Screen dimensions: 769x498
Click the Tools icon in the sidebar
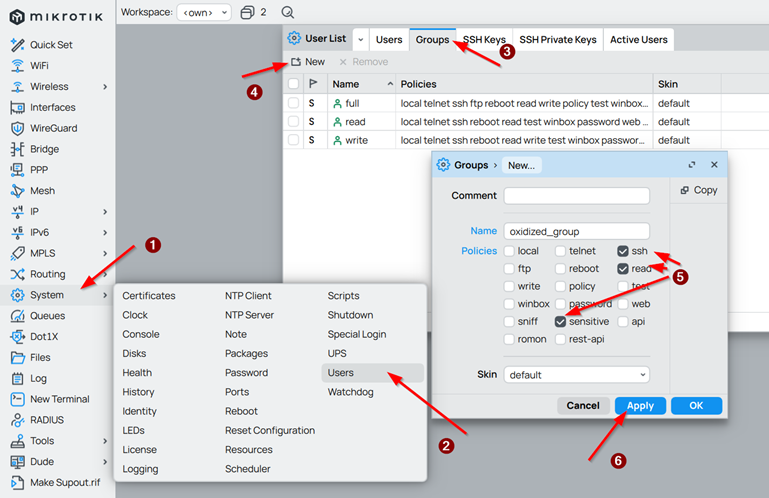(18, 441)
